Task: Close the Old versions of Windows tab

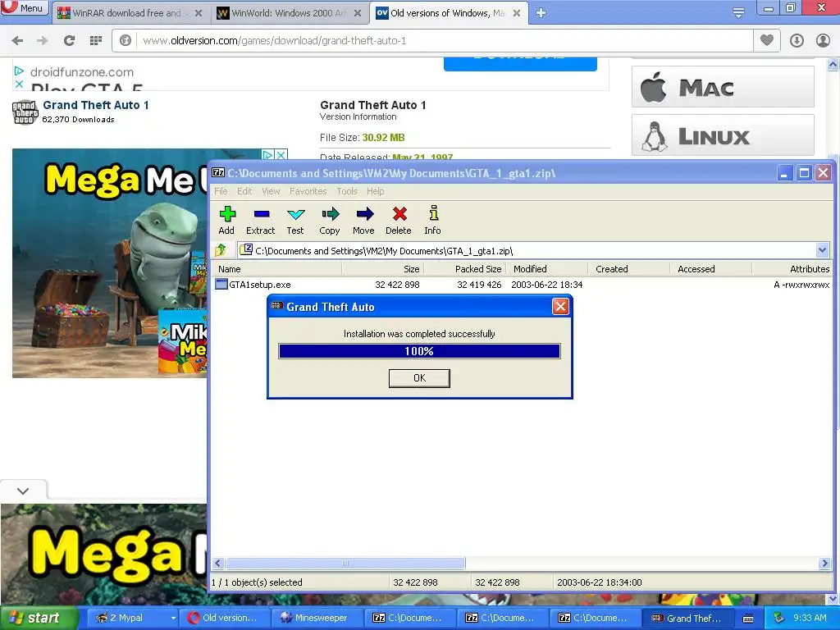Action: click(x=517, y=13)
